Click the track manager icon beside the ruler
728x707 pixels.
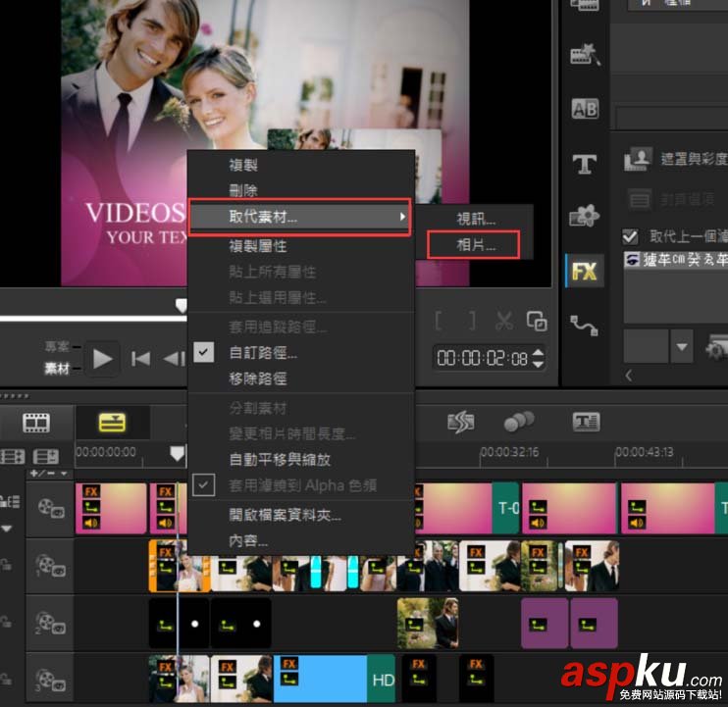tap(46, 457)
